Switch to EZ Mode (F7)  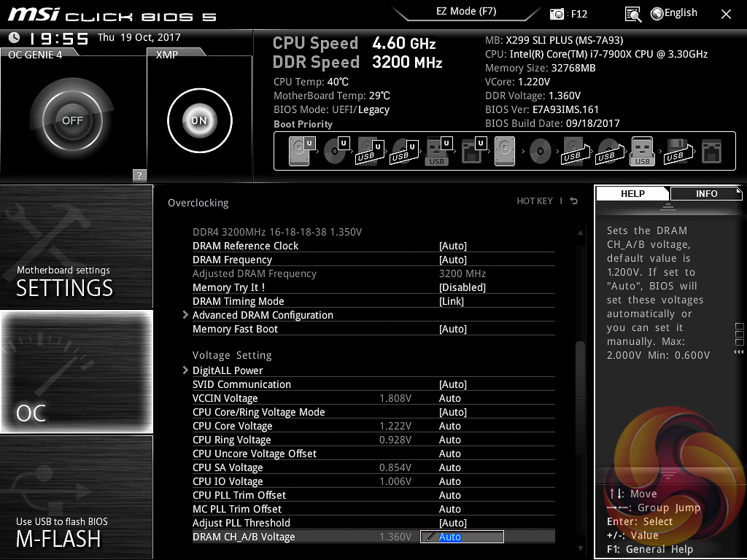(465, 12)
